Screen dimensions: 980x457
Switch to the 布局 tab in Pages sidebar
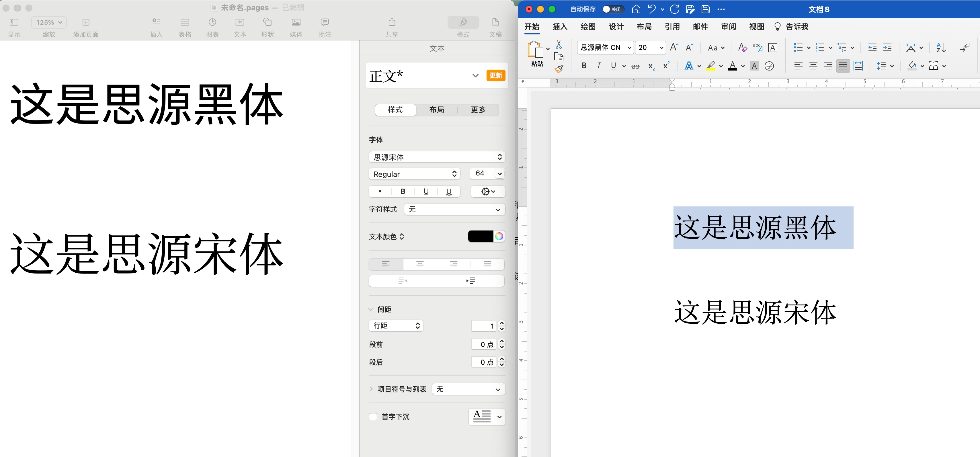pos(436,110)
